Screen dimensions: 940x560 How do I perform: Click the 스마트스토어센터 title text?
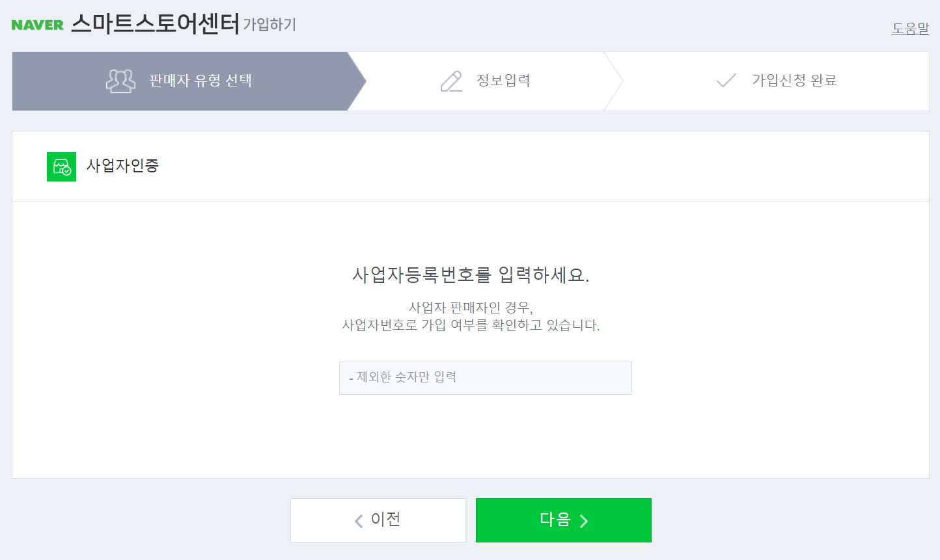(x=155, y=24)
